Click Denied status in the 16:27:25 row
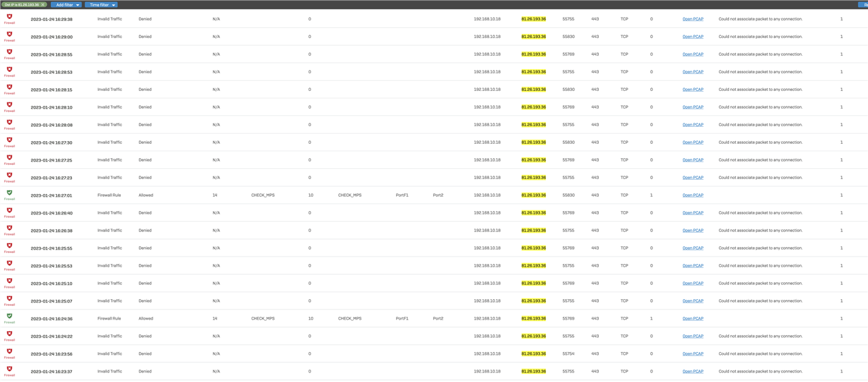 pyautogui.click(x=145, y=160)
